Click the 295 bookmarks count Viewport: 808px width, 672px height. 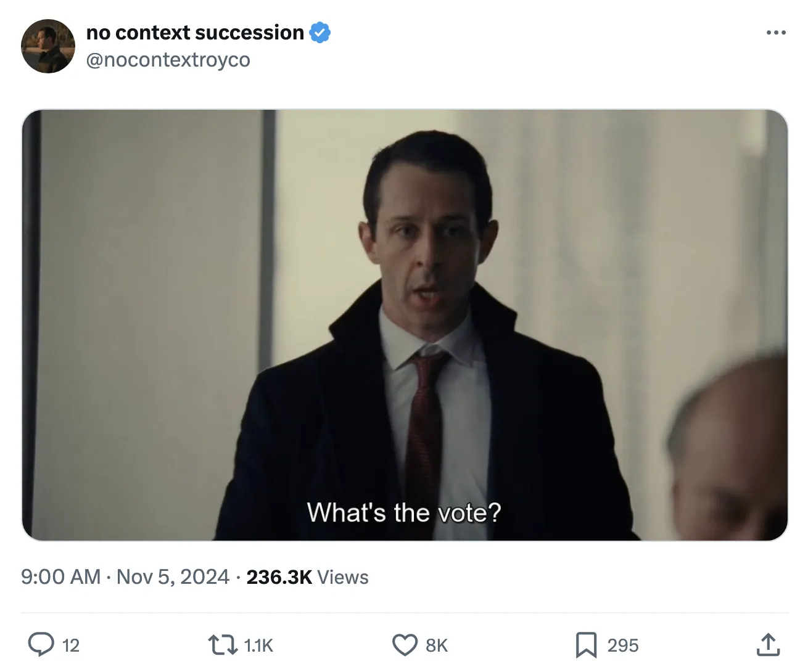pos(623,645)
